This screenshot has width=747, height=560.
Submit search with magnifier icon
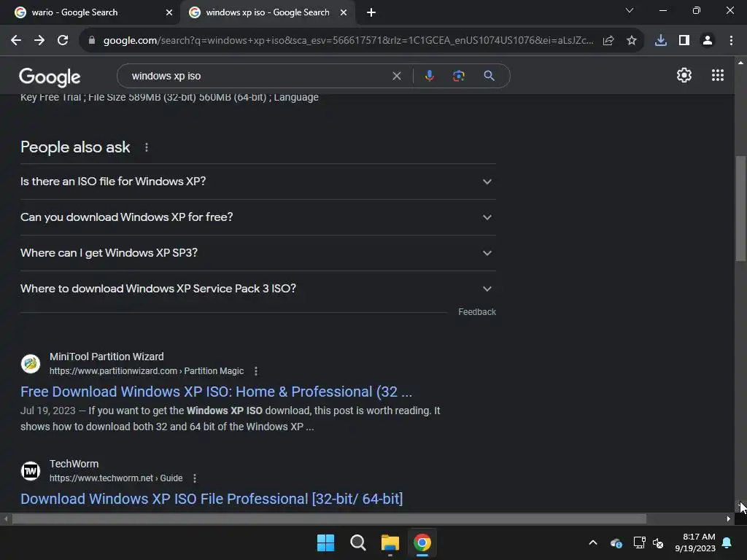coord(489,76)
